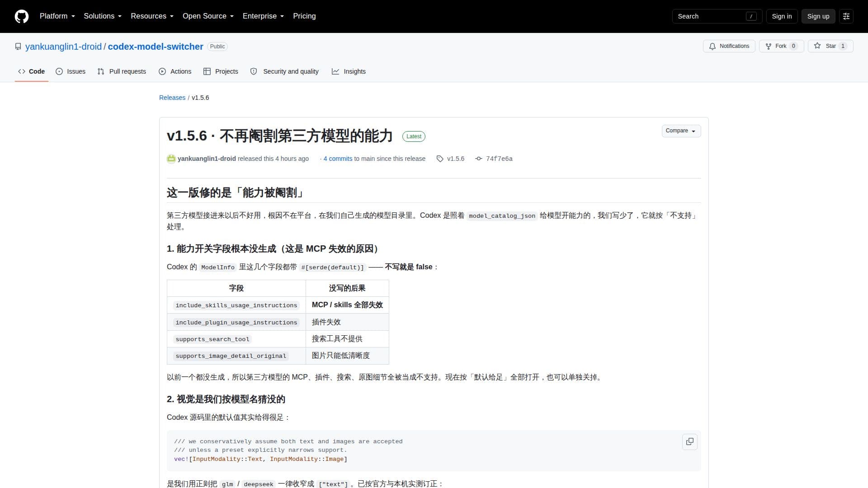868x488 pixels.
Task: Go to Releases breadcrumb link
Action: click(172, 98)
